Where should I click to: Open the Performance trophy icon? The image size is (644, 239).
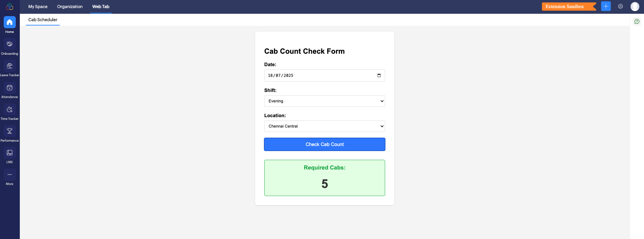9,131
